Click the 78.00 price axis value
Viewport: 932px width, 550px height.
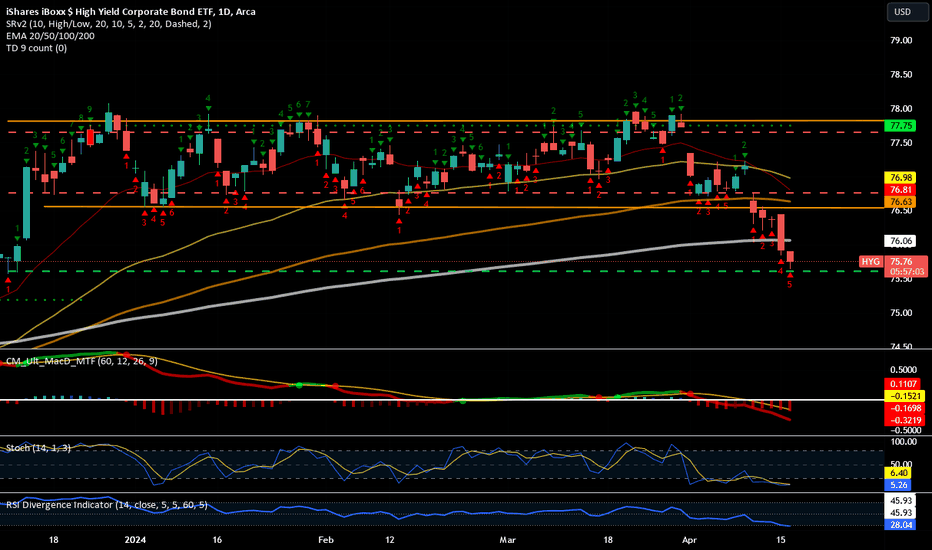coord(901,109)
